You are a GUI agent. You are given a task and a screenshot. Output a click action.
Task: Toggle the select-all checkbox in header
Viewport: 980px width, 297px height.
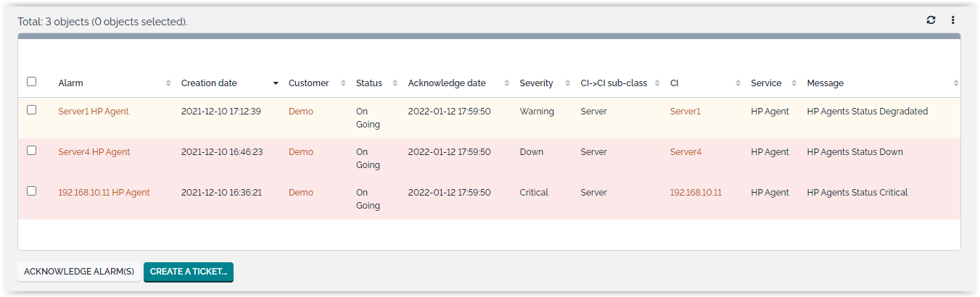point(31,82)
